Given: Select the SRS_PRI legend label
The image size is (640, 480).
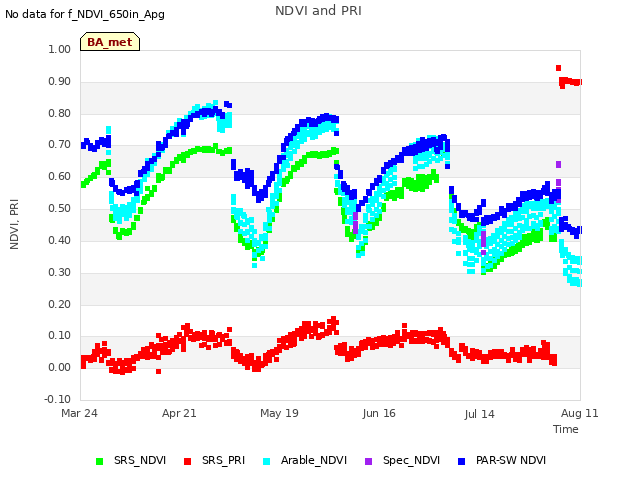Looking at the screenshot, I should [x=223, y=460].
